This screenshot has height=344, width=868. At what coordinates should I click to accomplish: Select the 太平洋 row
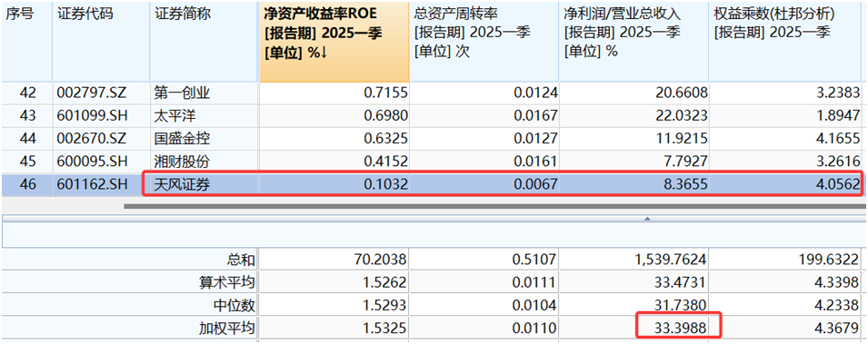coord(434,115)
